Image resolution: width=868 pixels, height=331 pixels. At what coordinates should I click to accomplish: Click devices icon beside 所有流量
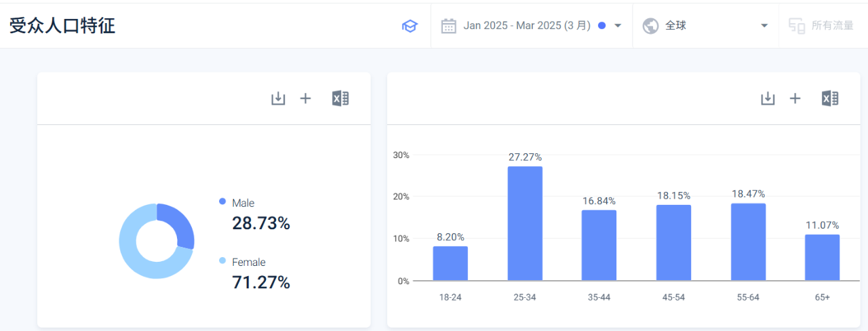point(797,26)
